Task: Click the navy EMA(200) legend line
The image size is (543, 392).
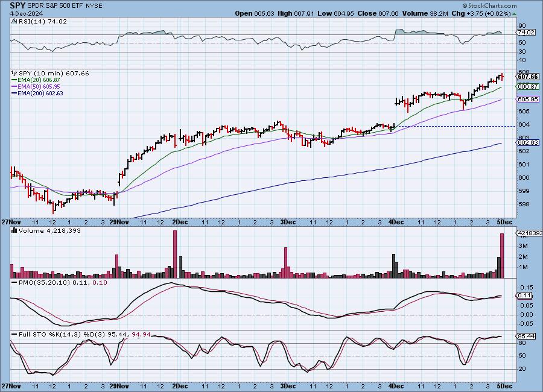Action: pos(14,93)
